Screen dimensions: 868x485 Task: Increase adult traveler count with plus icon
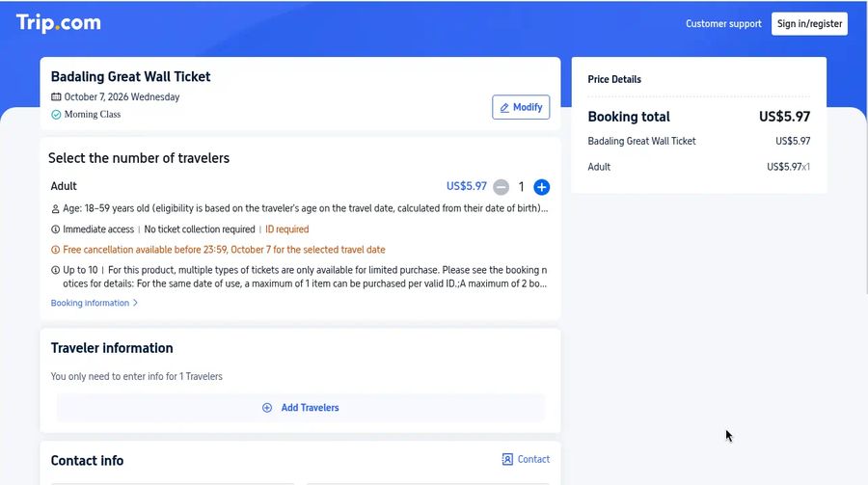point(541,187)
